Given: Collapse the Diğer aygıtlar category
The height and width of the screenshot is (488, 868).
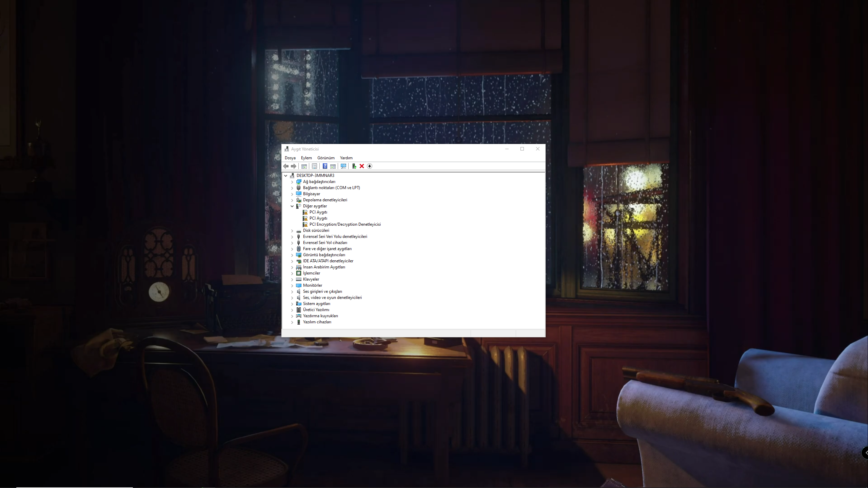Looking at the screenshot, I should (292, 206).
